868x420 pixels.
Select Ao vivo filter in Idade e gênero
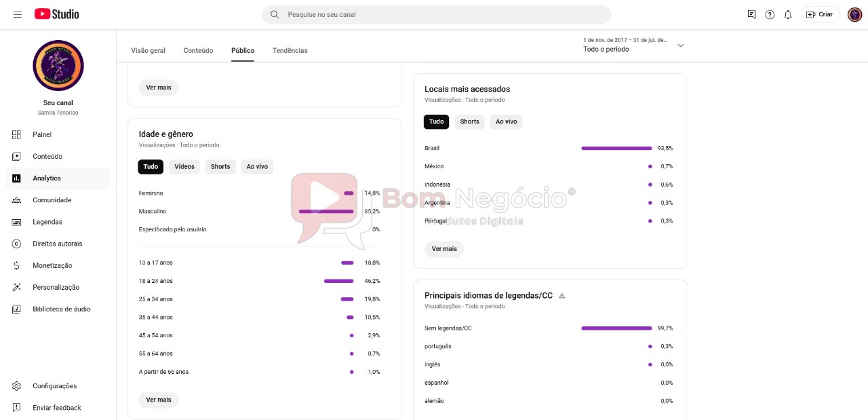pos(257,166)
